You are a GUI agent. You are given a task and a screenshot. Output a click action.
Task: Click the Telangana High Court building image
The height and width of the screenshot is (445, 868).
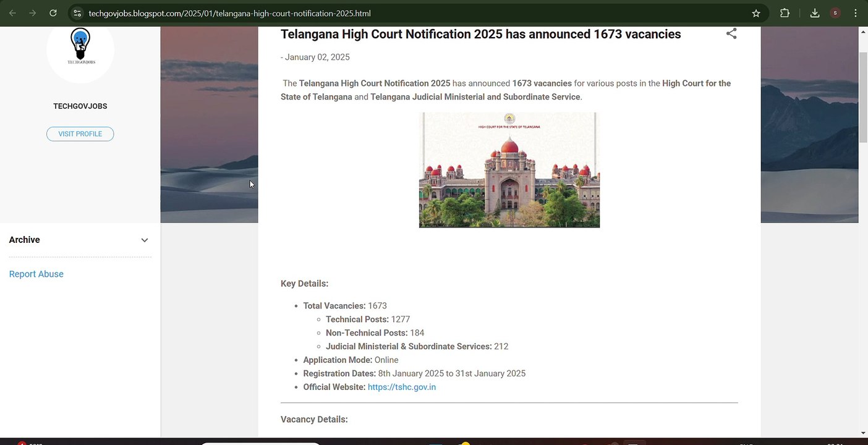(509, 170)
